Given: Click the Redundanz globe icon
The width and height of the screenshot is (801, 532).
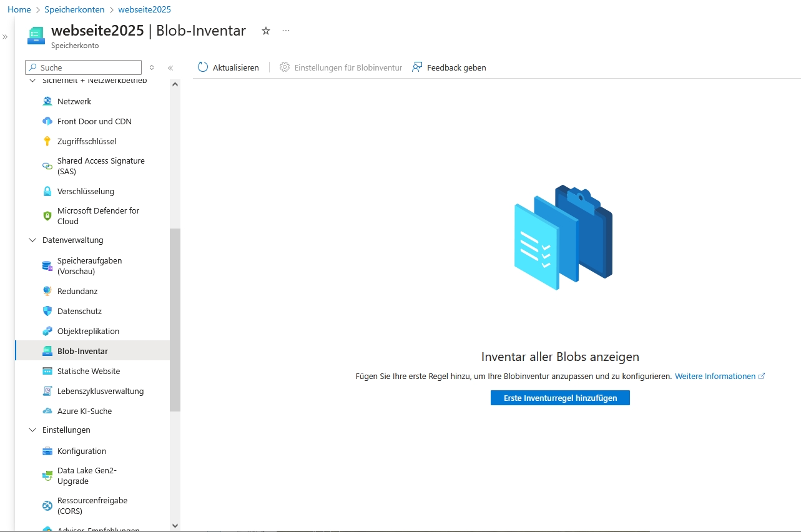Looking at the screenshot, I should (47, 291).
